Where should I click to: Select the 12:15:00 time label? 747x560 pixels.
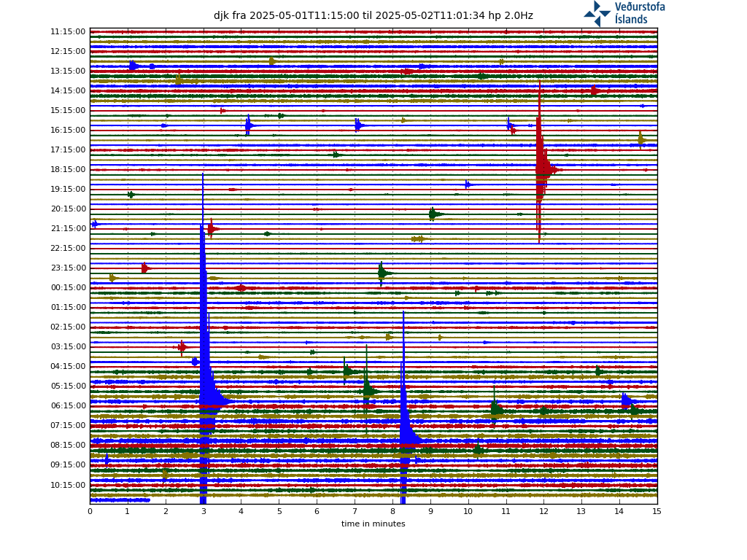[x=68, y=51]
